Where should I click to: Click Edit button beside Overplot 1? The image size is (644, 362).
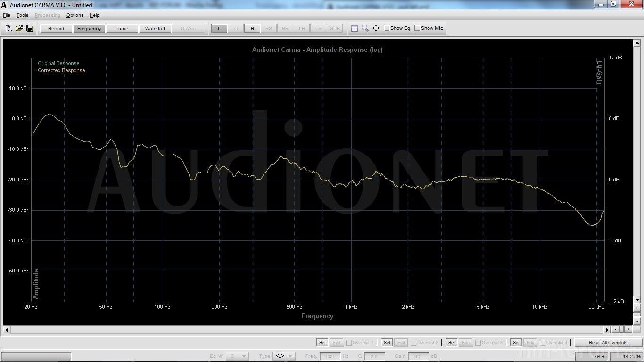pyautogui.click(x=337, y=343)
